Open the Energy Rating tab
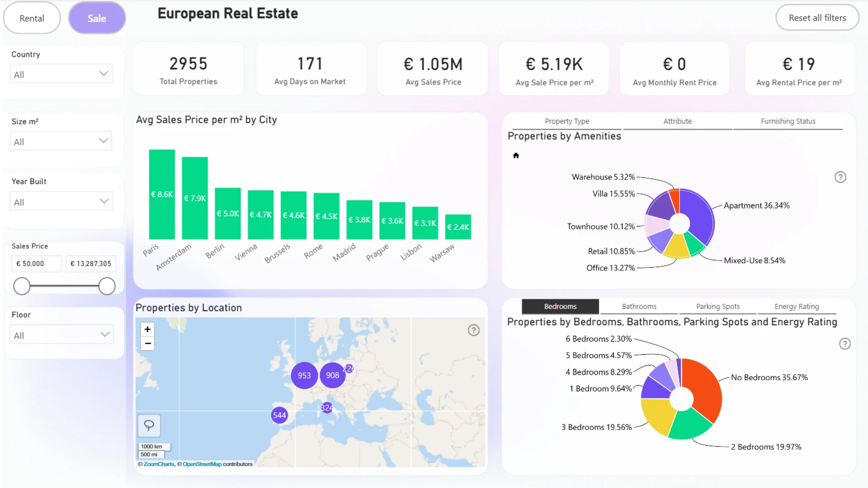Viewport: 868px width, 488px height. pyautogui.click(x=796, y=306)
